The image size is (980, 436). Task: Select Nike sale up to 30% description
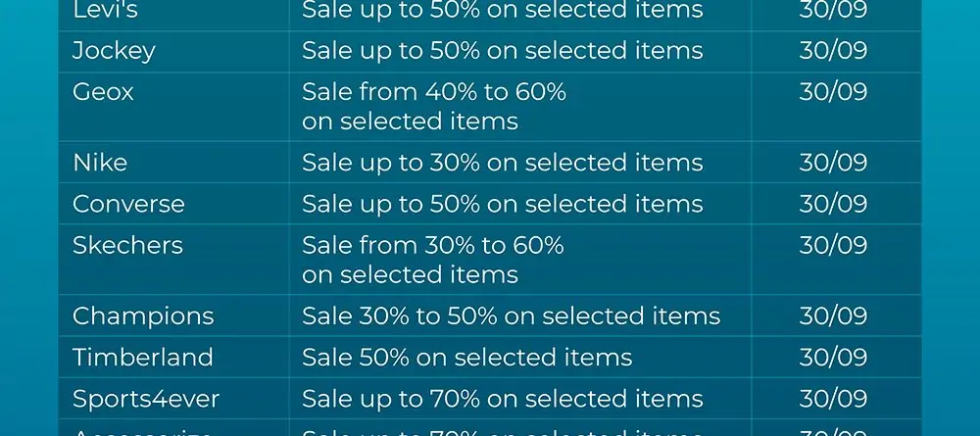[503, 163]
